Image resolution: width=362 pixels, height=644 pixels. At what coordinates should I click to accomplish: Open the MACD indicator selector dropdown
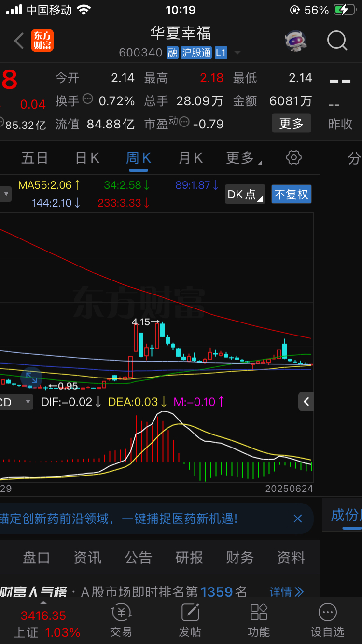(16, 402)
